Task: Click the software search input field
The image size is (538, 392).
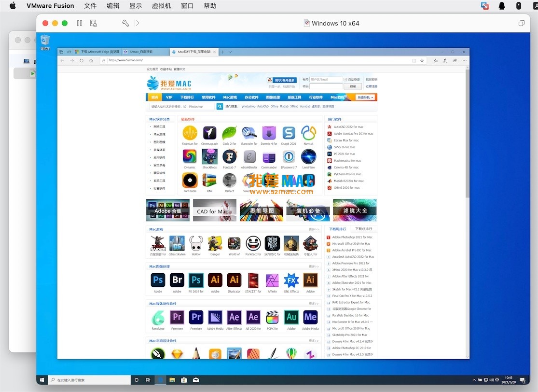Action: (x=182, y=106)
